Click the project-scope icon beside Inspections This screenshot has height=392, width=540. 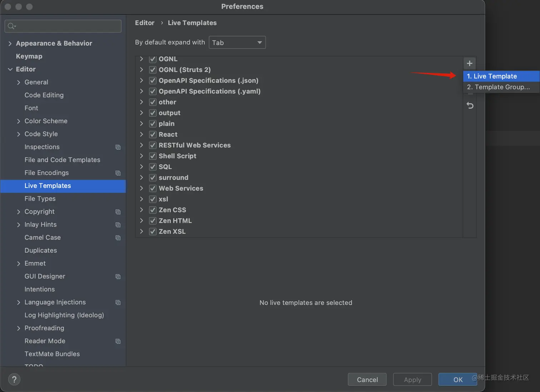coord(118,147)
